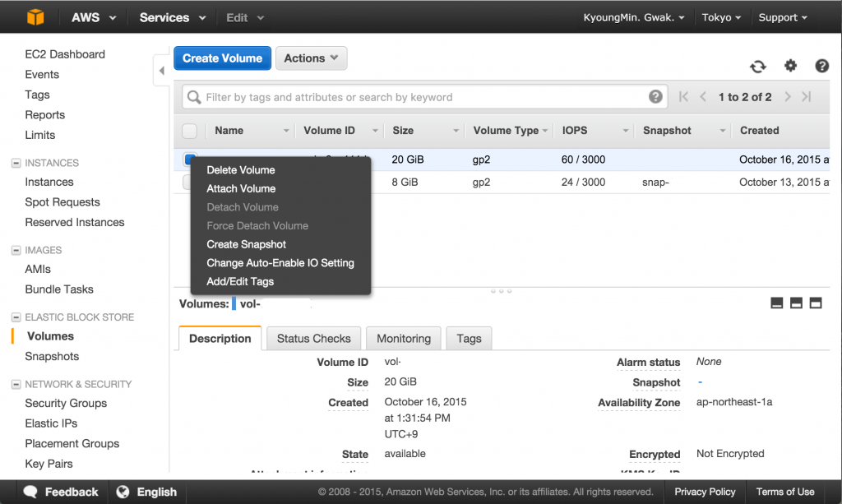Choose Add/Edit Tags from context menu
Image resolution: width=842 pixels, height=504 pixels.
[240, 282]
